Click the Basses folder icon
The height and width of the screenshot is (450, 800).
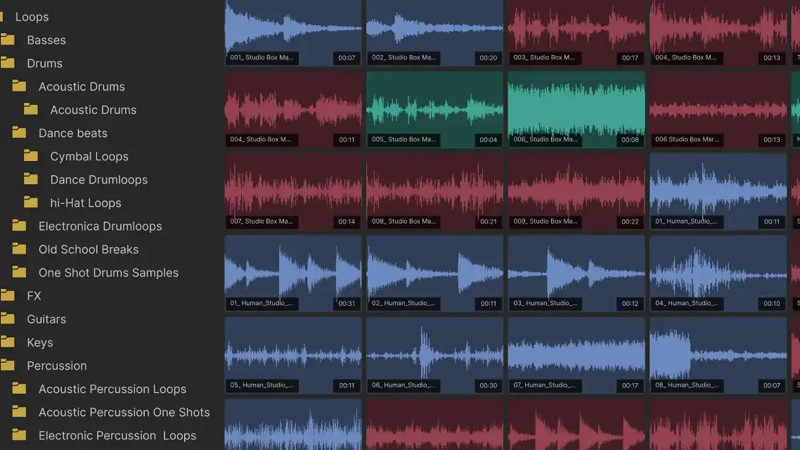pos(8,39)
